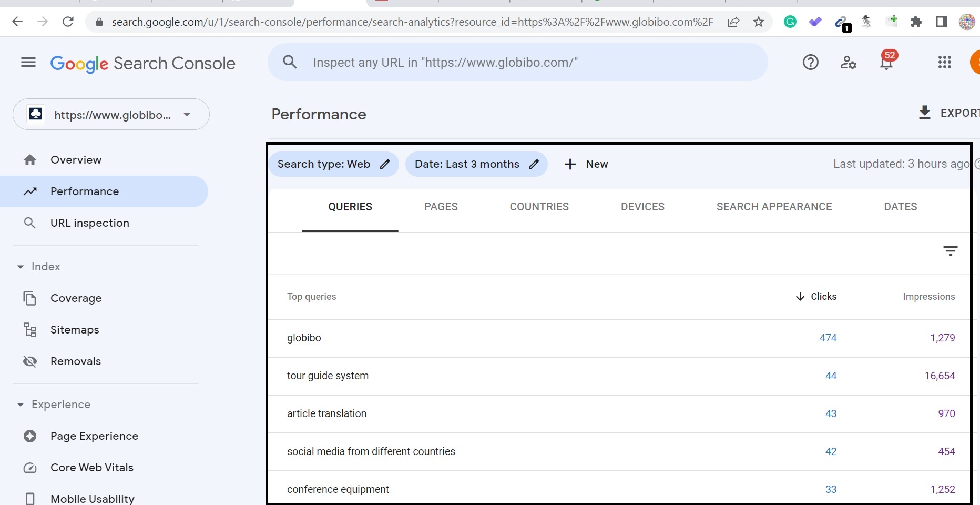The height and width of the screenshot is (505, 980).
Task: Switch to the QUERIES tab
Action: [x=350, y=207]
